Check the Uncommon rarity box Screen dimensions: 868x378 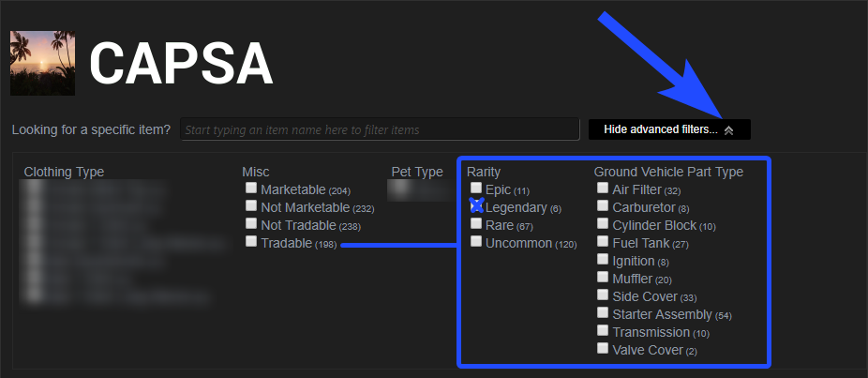[x=476, y=242]
